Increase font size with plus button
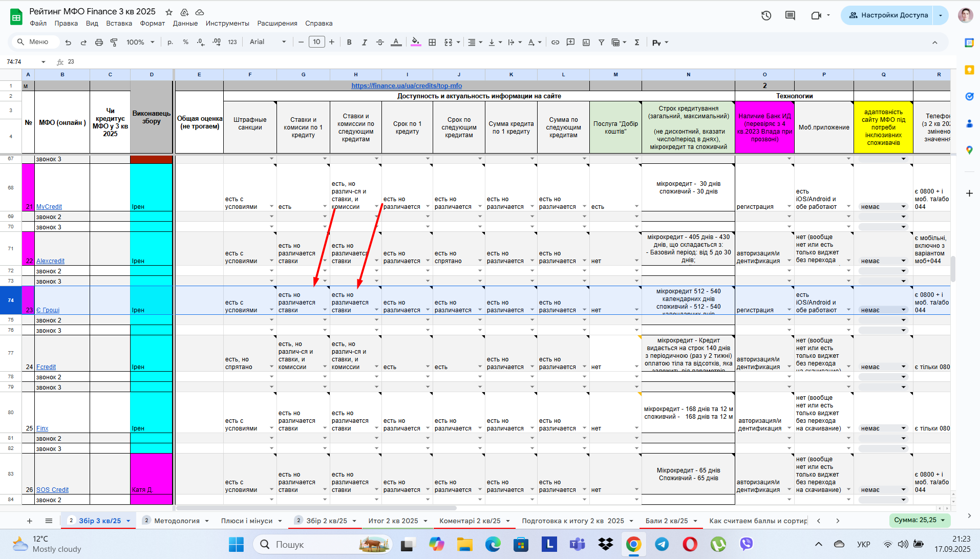The height and width of the screenshot is (559, 980). 332,42
